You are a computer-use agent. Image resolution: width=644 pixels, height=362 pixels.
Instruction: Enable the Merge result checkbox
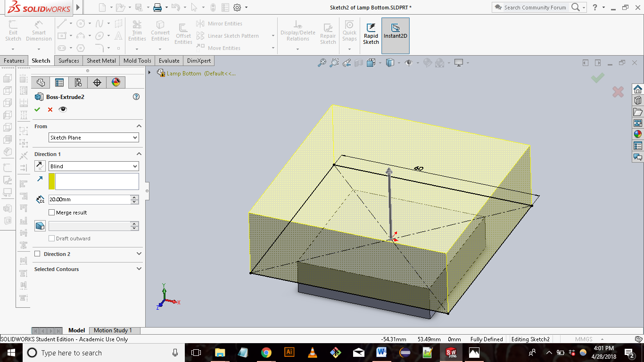tap(52, 213)
